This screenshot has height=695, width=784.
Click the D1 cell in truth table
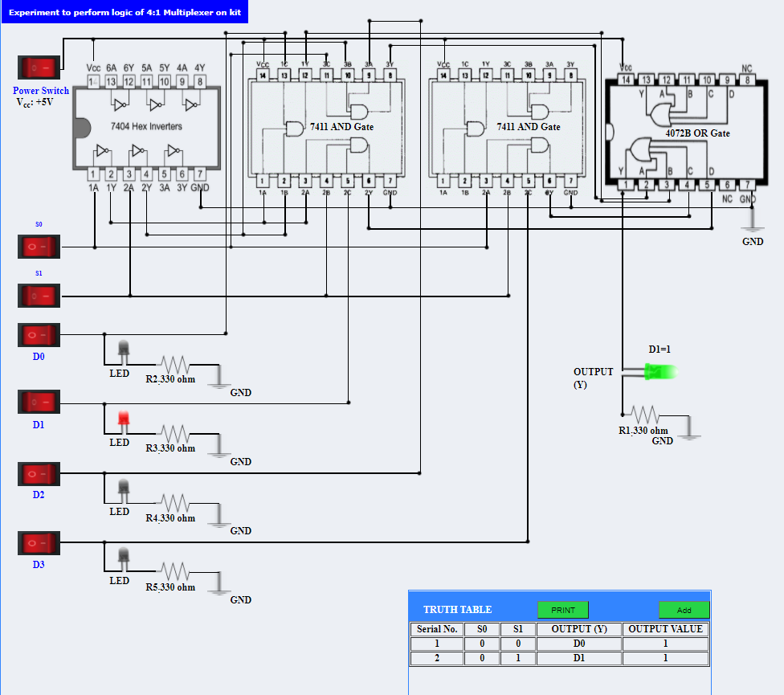point(579,658)
